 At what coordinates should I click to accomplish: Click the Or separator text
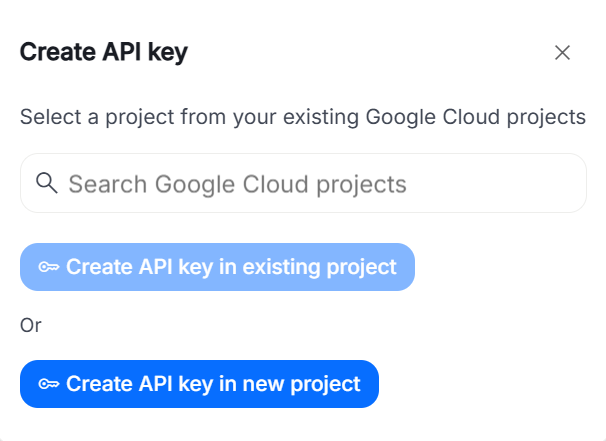tap(31, 325)
